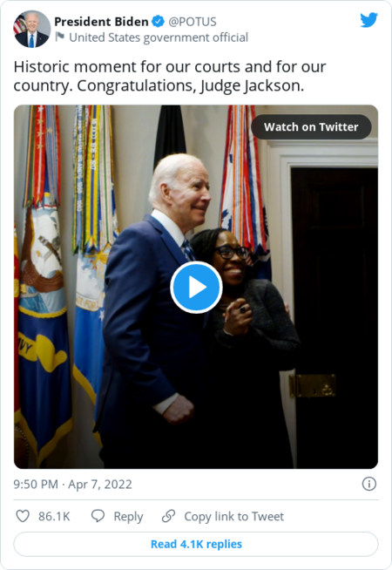Click the blue verified badge
Viewport: 392px width, 570px height.
pos(158,22)
